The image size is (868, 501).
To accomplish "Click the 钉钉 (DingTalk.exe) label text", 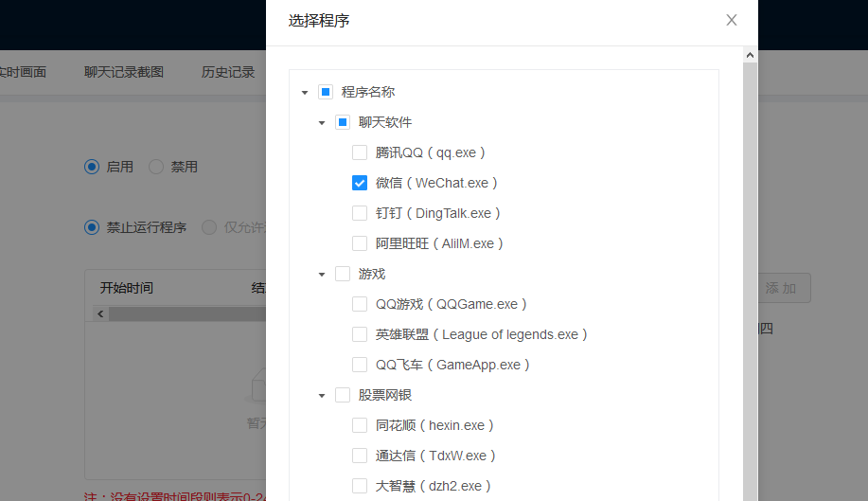I will coord(438,213).
